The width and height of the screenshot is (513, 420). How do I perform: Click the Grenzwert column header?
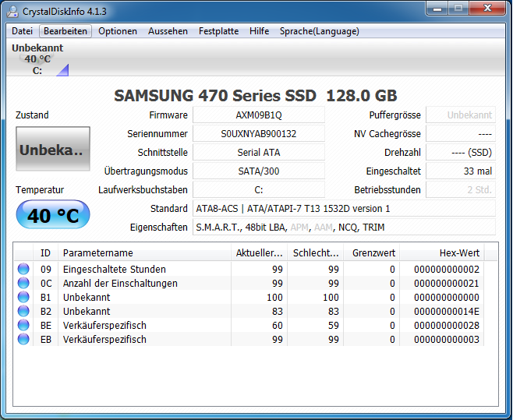(x=372, y=252)
